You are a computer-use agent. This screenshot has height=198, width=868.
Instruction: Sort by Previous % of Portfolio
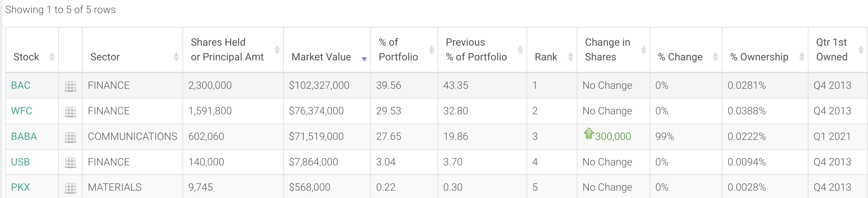(476, 50)
